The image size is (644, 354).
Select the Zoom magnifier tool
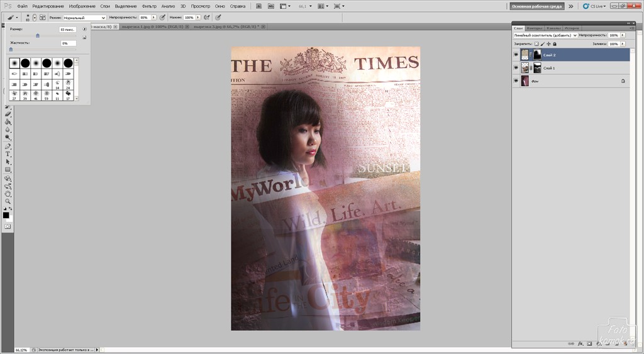(8, 202)
